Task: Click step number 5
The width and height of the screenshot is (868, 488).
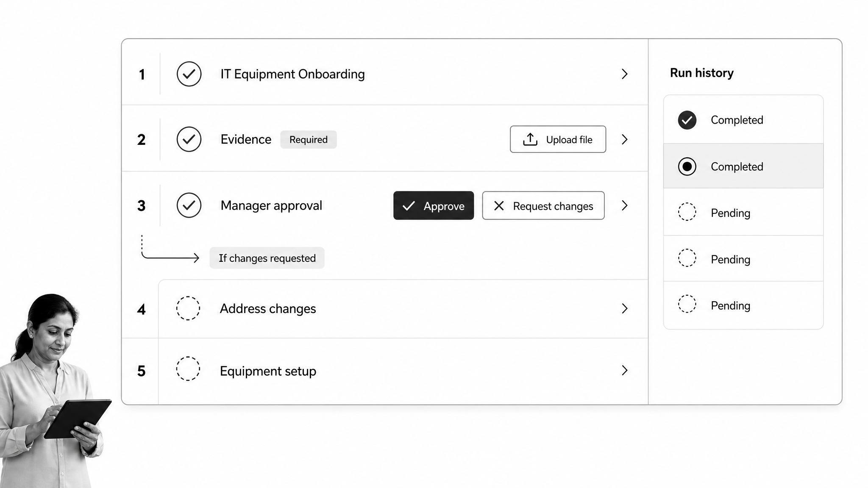Action: [142, 371]
